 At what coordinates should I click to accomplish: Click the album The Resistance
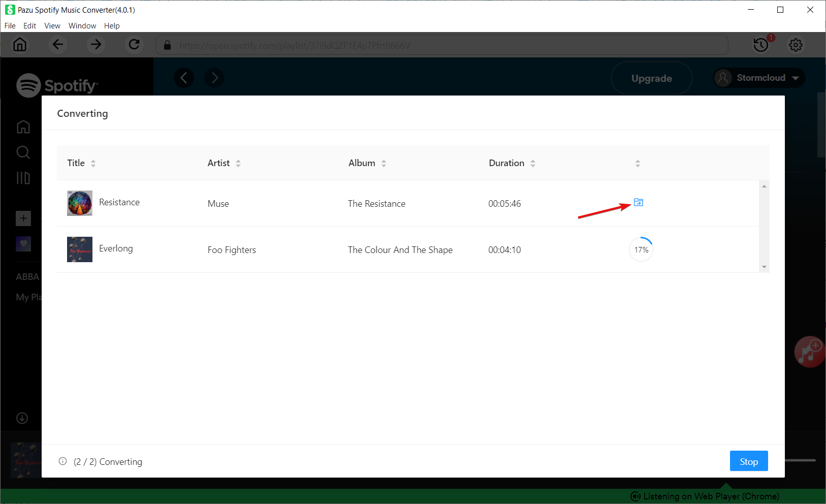(x=377, y=204)
